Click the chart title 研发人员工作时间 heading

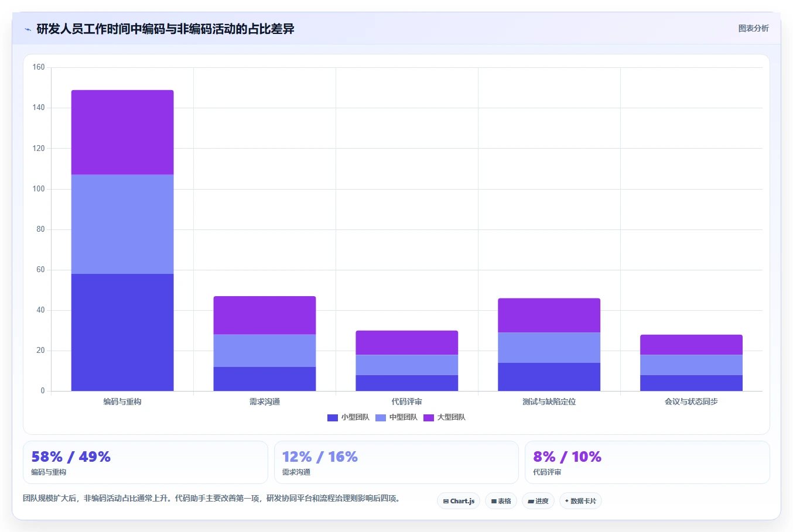pos(165,29)
